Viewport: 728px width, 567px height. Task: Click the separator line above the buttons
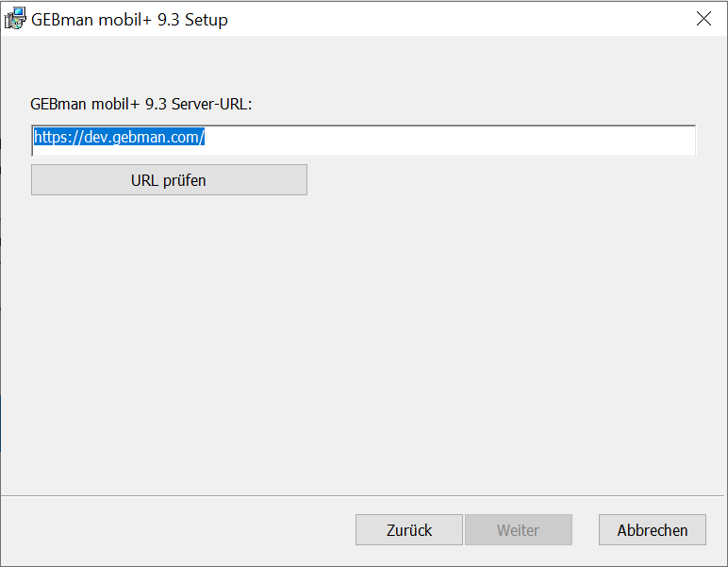[364, 496]
